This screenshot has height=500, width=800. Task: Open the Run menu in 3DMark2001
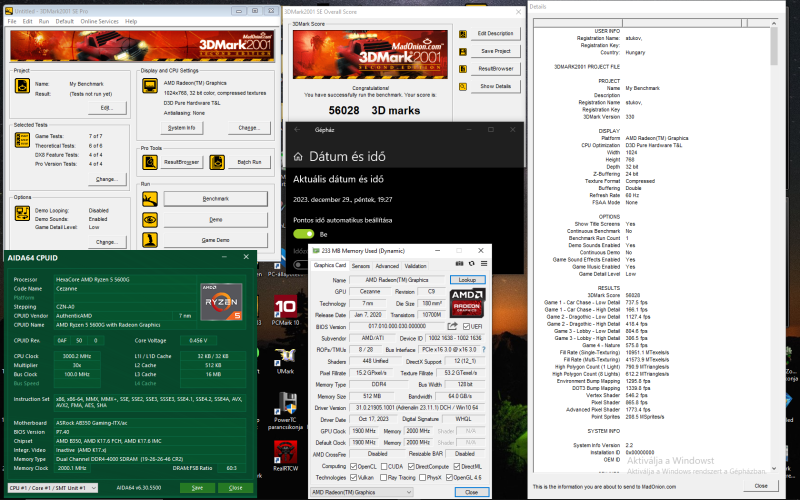click(x=44, y=21)
